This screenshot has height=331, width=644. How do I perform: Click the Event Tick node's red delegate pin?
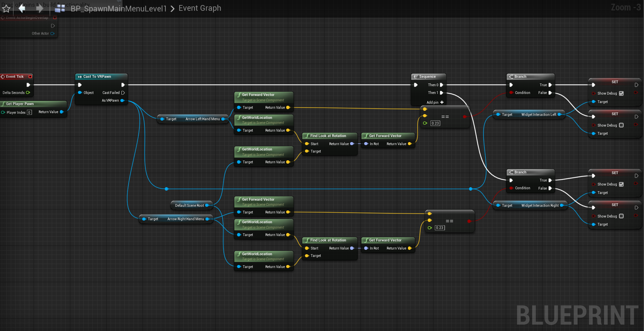click(x=30, y=77)
